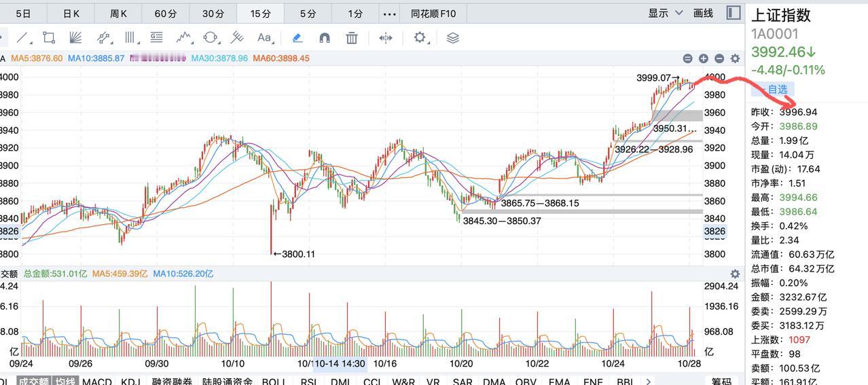The width and height of the screenshot is (868, 385).
Task: Open the 筹码 chip distribution button
Action: 721,382
